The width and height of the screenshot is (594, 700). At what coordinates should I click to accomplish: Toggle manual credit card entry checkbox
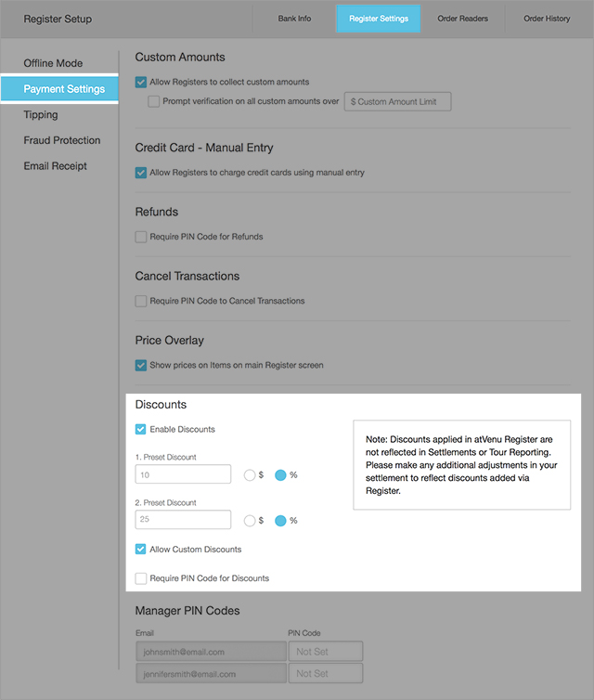141,173
